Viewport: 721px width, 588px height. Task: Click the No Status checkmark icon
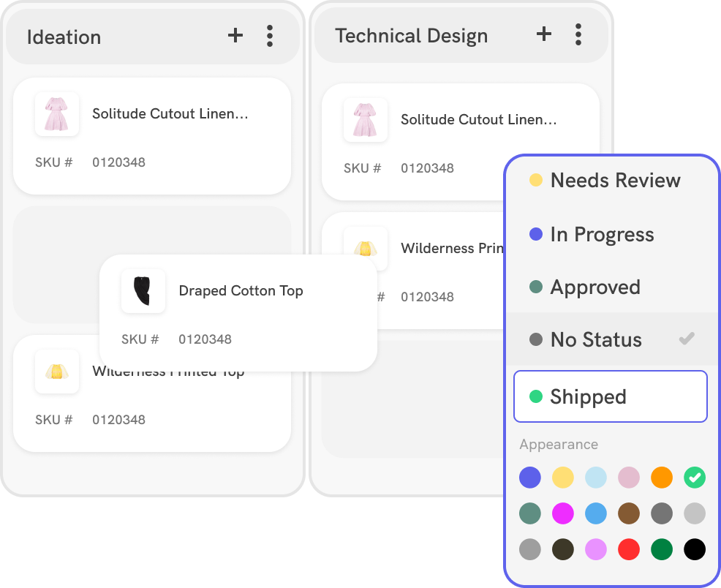click(x=687, y=339)
